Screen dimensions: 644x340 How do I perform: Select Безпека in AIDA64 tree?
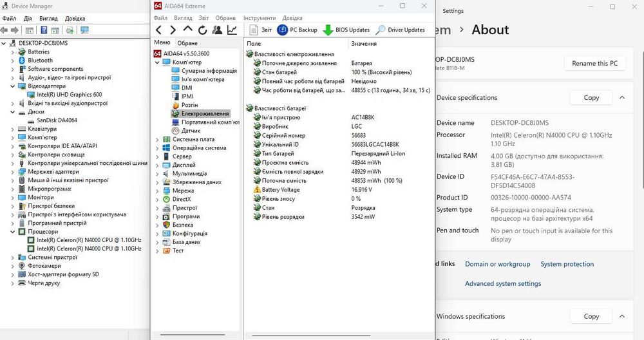click(x=182, y=225)
